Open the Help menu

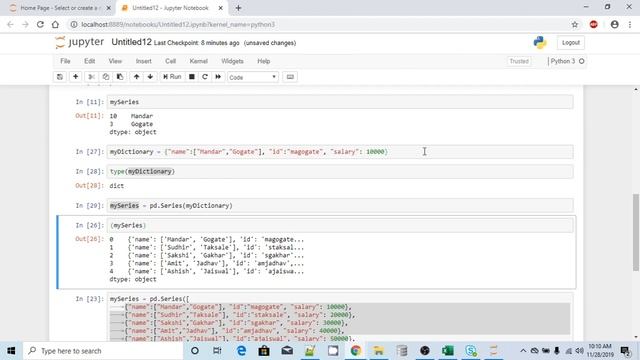pyautogui.click(x=263, y=61)
